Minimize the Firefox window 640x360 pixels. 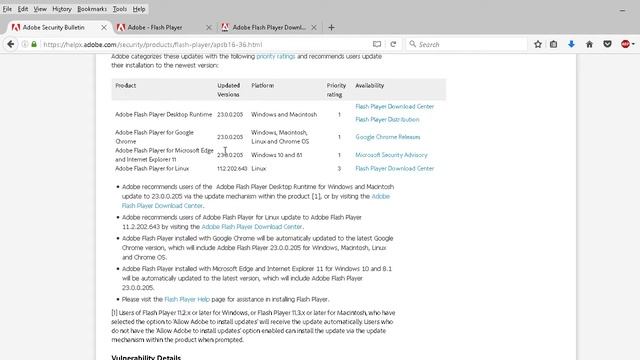coord(622,10)
